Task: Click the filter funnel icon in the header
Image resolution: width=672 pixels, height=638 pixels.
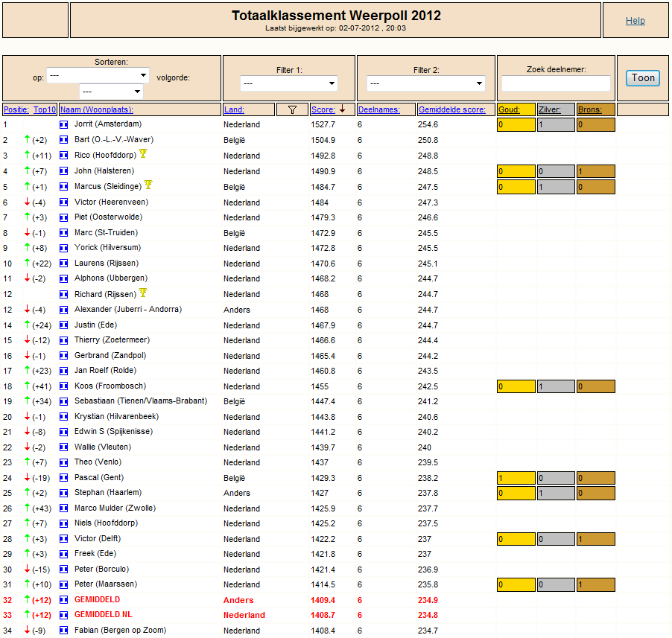Action: pyautogui.click(x=292, y=109)
